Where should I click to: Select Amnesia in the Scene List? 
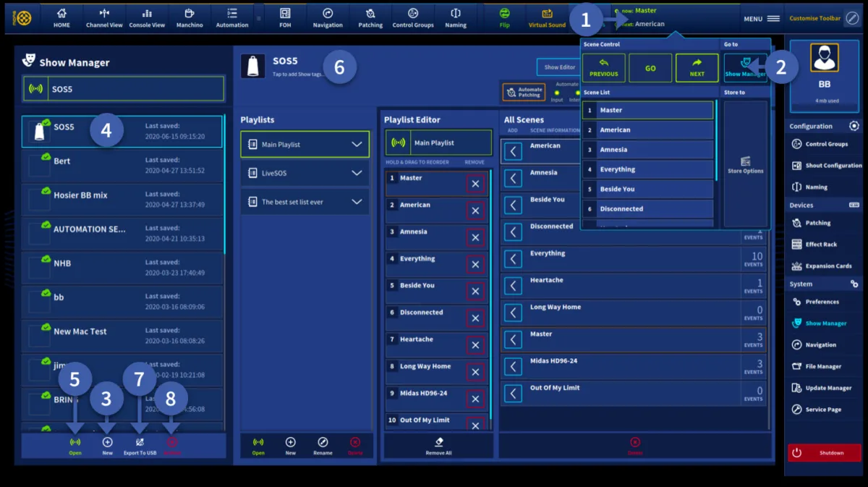click(x=648, y=149)
